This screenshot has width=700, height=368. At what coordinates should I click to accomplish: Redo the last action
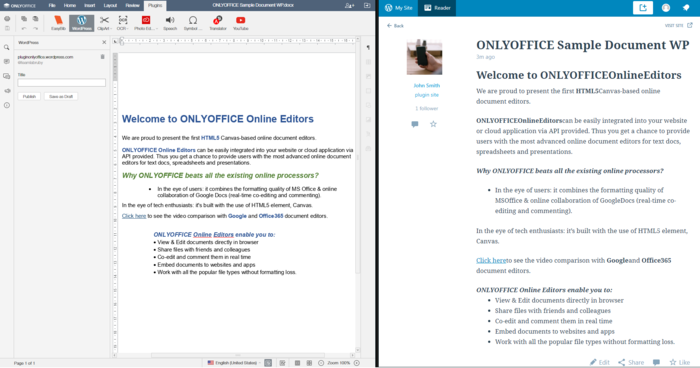[x=35, y=28]
